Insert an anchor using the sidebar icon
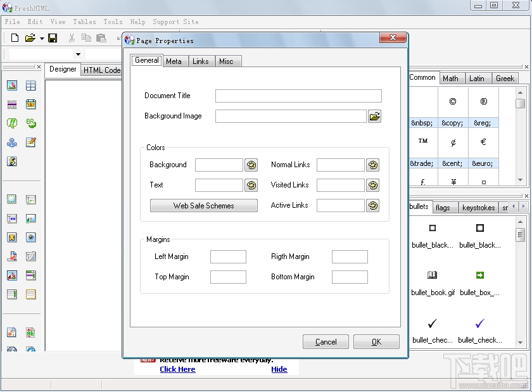Viewport: 532px width, 392px height. click(13, 142)
